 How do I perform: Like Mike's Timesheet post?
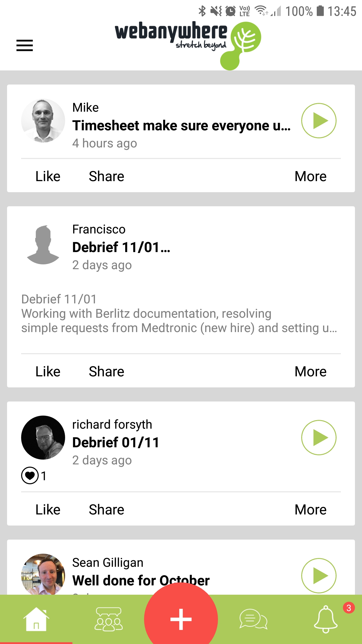(x=48, y=176)
